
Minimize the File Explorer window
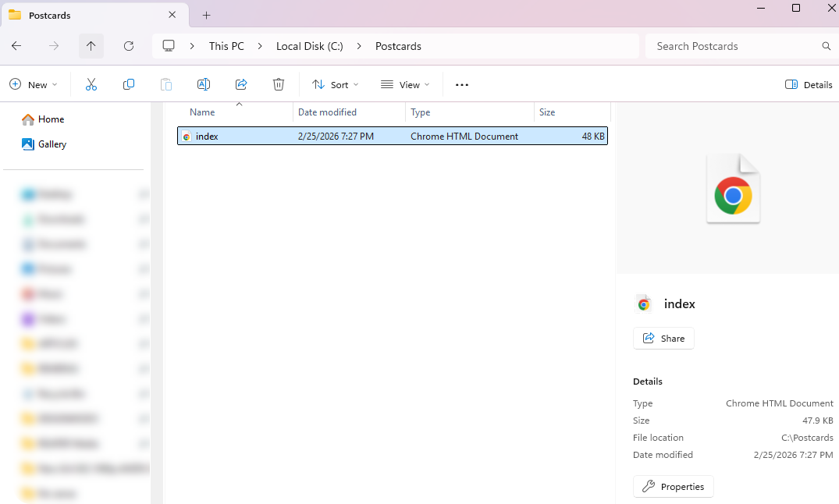pos(760,8)
